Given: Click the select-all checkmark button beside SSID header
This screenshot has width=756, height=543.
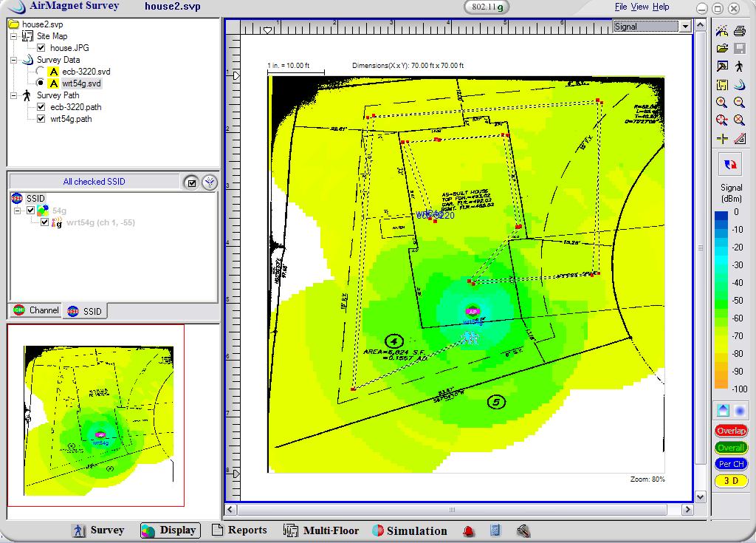Looking at the screenshot, I should [191, 182].
